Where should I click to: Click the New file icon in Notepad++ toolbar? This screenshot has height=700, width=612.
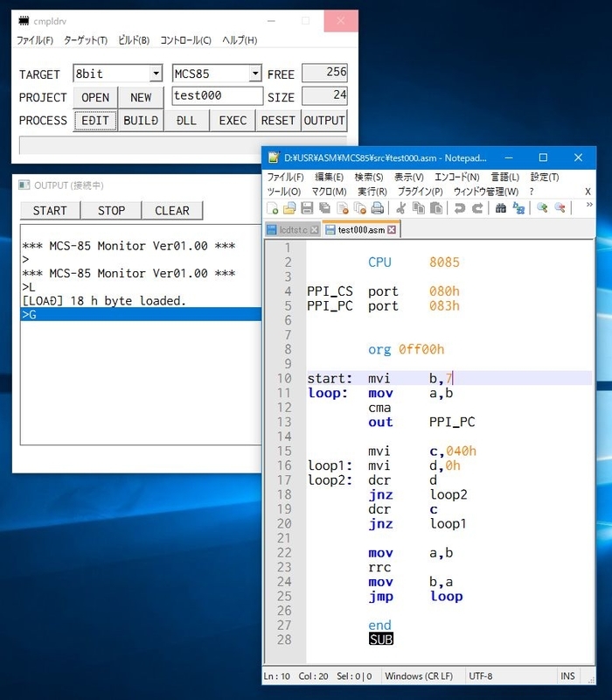click(x=272, y=208)
